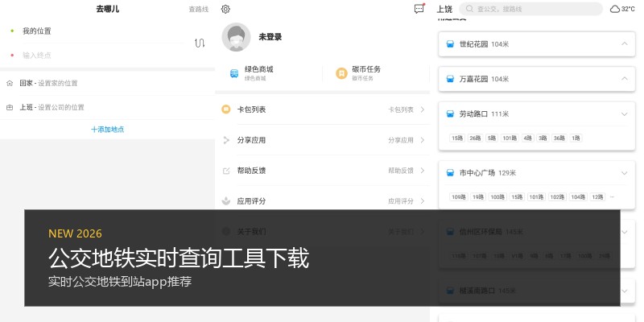Tap bus icon of 劳动路口 stop
Image resolution: width=644 pixels, height=322 pixels.
[450, 114]
